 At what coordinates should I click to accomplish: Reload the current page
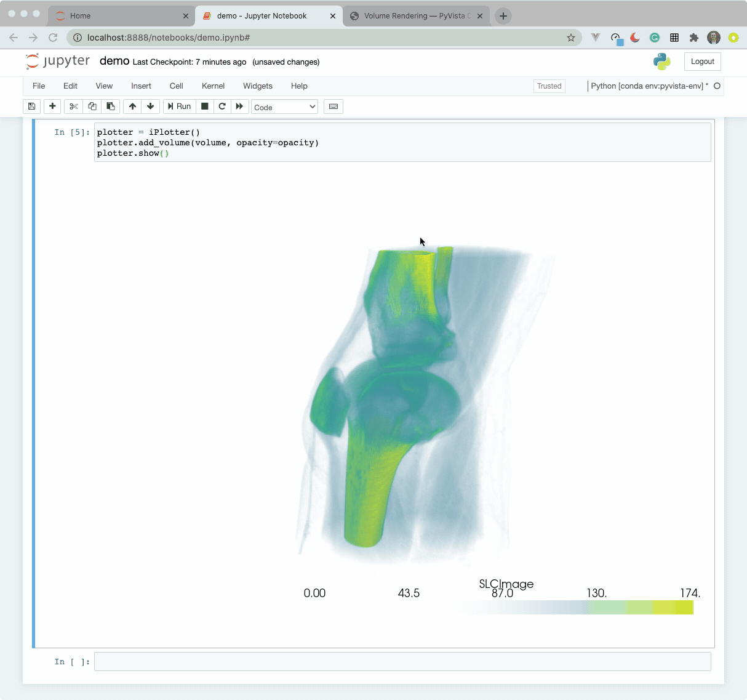[53, 38]
